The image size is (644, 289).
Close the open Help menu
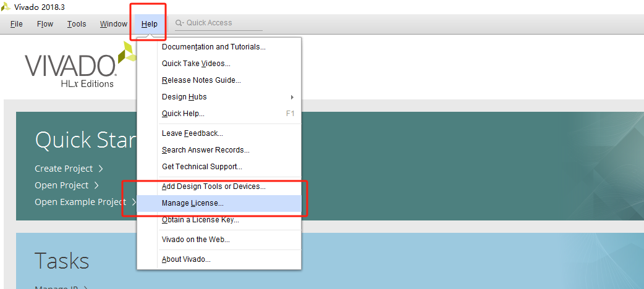pyautogui.click(x=150, y=24)
